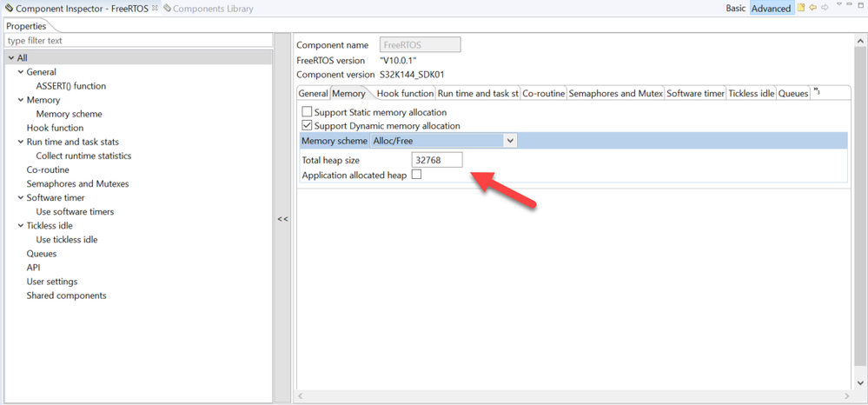Collapse Run time and task stats node
The width and height of the screenshot is (868, 405).
(21, 142)
